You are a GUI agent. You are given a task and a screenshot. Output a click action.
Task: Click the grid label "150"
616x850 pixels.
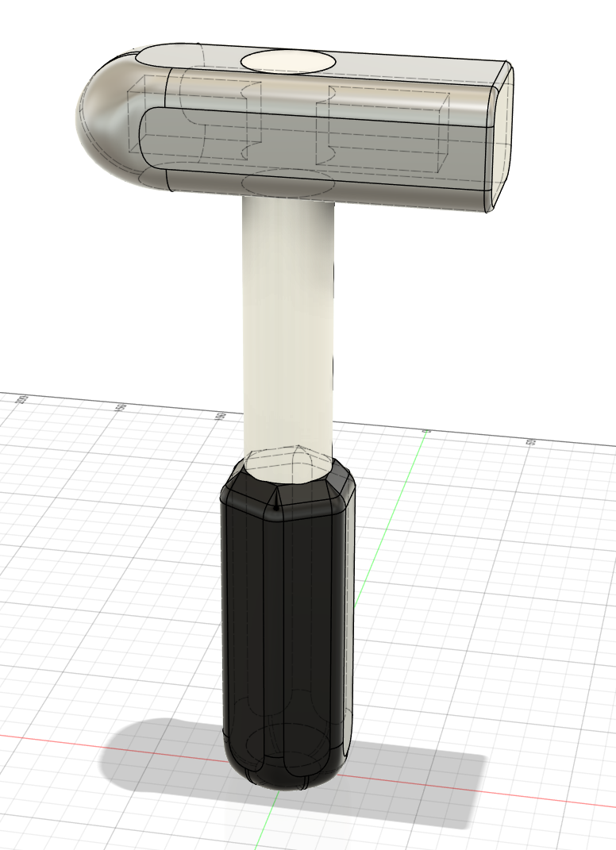pyautogui.click(x=121, y=406)
